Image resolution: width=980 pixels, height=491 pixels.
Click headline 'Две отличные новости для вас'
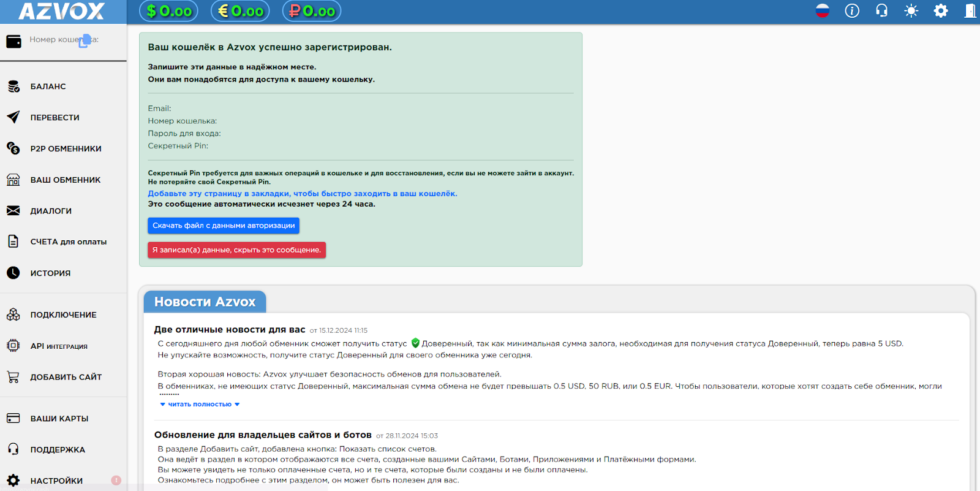coord(230,330)
